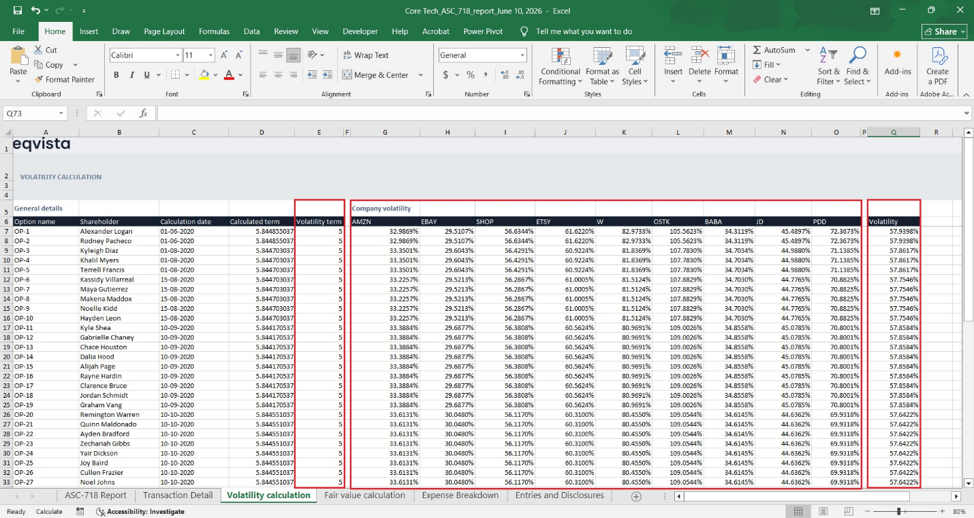974x518 pixels.
Task: Switch to the Insert ribbon tab
Action: coord(88,31)
